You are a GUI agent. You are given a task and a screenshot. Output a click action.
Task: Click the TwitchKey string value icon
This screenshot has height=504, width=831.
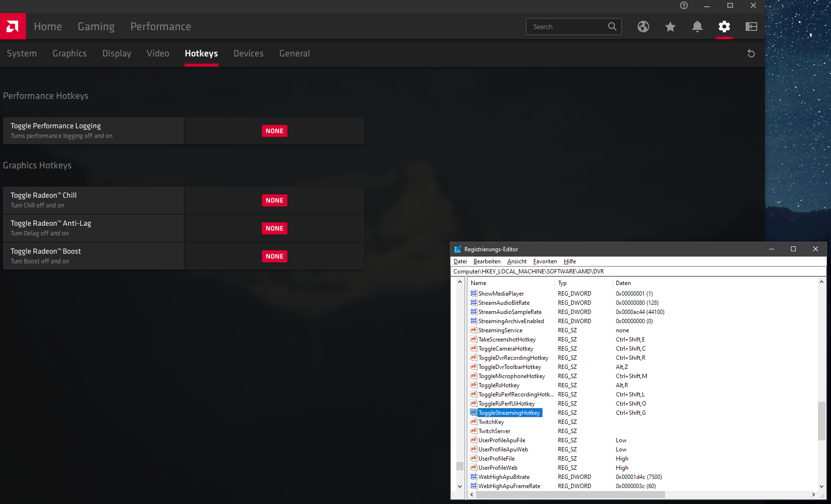click(x=474, y=422)
